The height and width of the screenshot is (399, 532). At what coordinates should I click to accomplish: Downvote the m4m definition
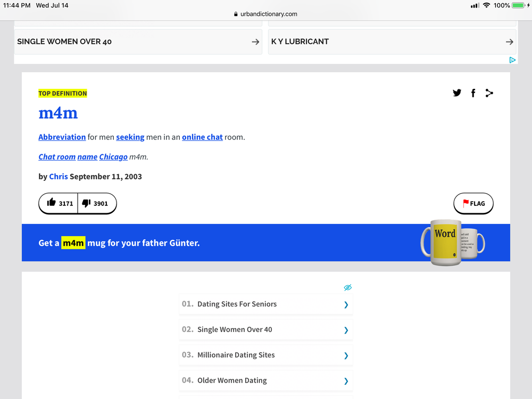(x=96, y=203)
